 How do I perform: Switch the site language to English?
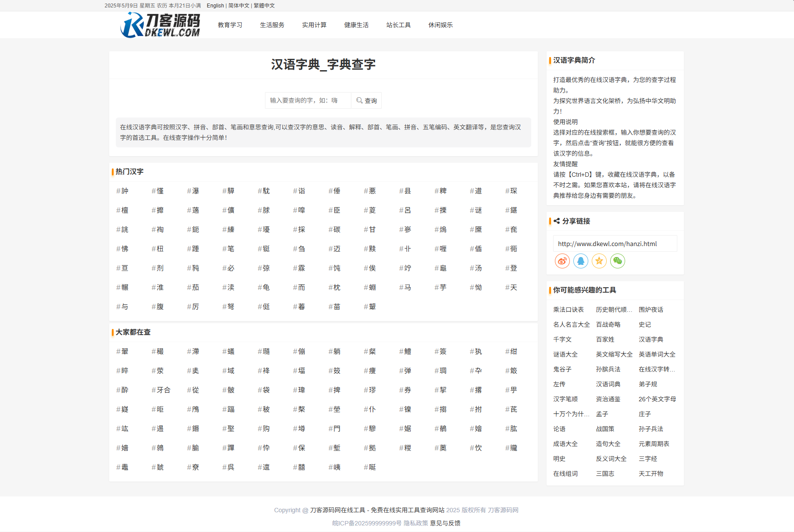215,5
